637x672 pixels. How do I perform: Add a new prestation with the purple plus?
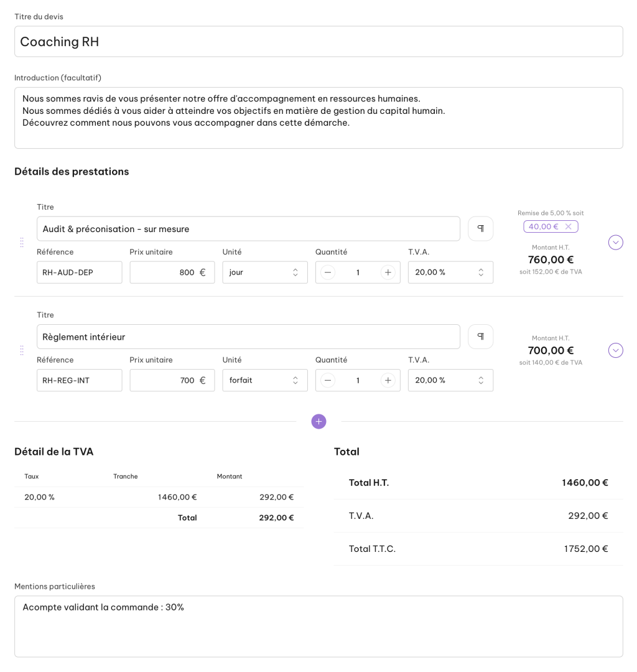click(318, 421)
